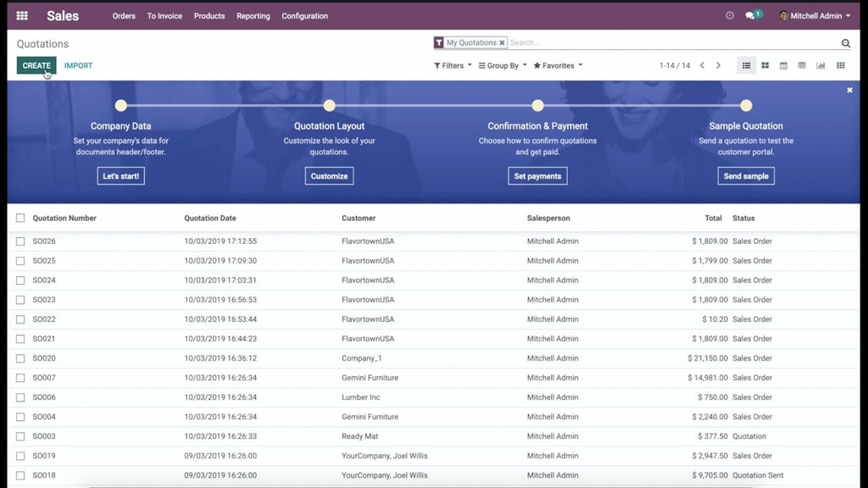Open the Products menu
Viewport: 868px width, 488px height.
209,16
